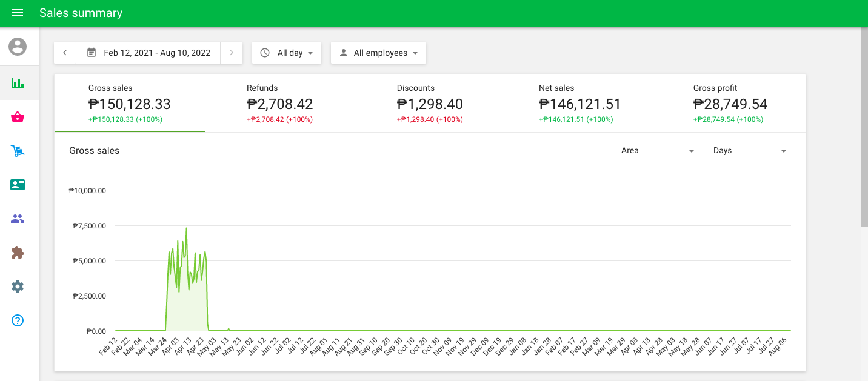Viewport: 868px width, 381px height.
Task: Open Inventory management hand truck icon
Action: 18,151
